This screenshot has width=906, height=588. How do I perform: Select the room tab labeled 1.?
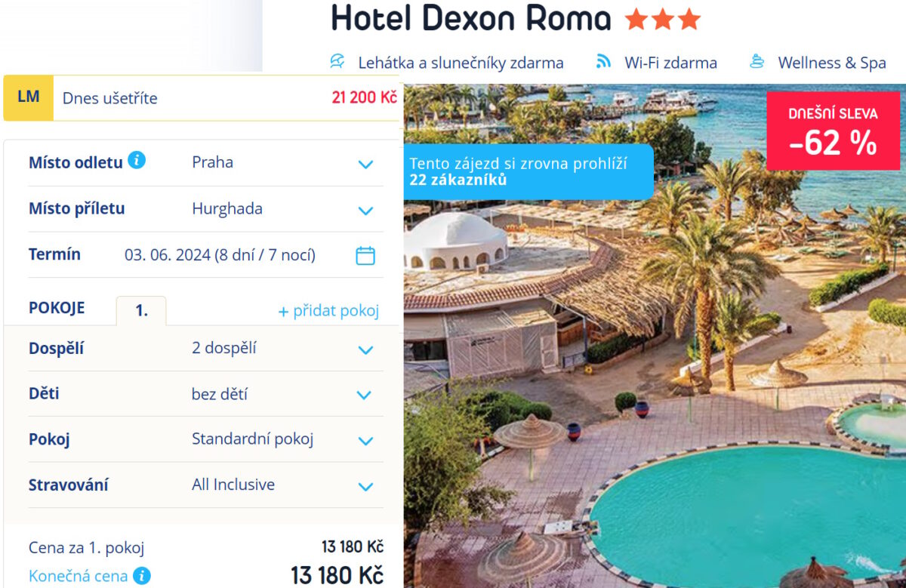coord(141,311)
